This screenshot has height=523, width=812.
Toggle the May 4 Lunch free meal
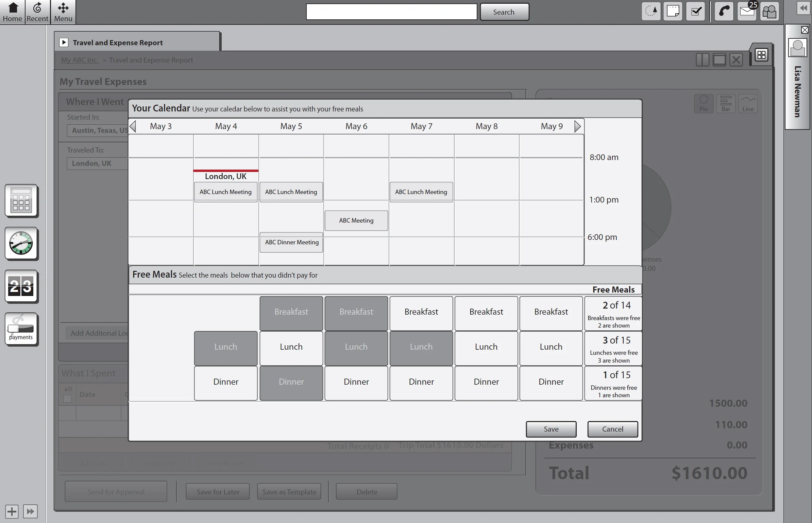(x=225, y=347)
